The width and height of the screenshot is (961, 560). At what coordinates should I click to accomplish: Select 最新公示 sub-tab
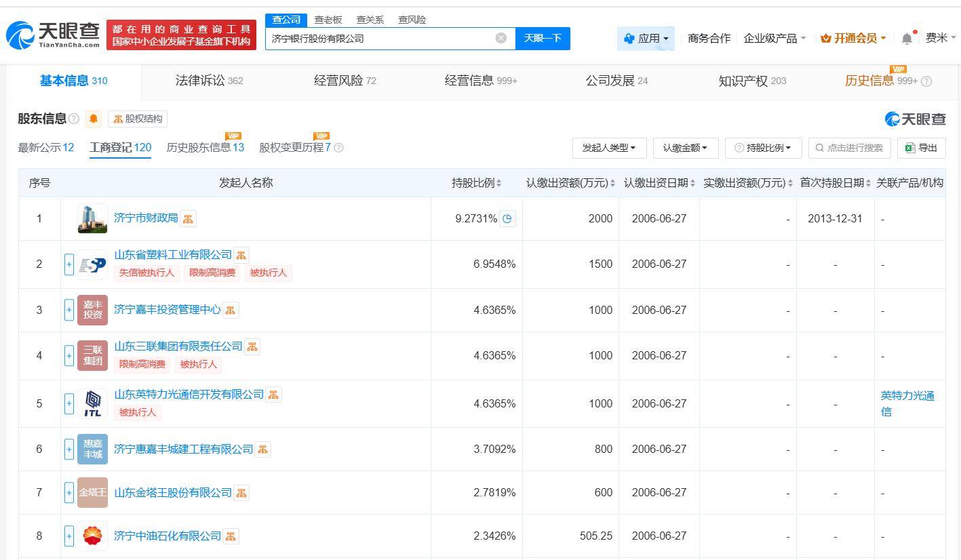coord(45,148)
